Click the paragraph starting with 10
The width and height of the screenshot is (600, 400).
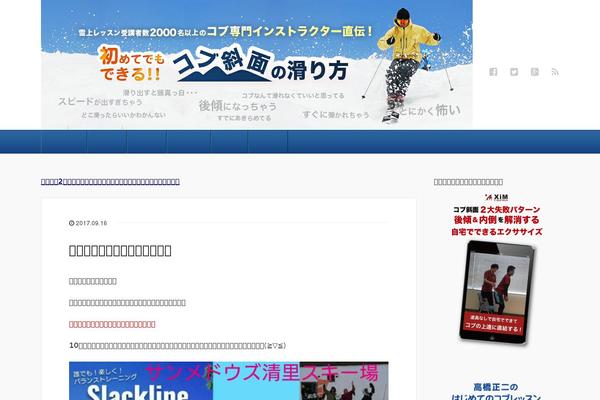[178, 346]
